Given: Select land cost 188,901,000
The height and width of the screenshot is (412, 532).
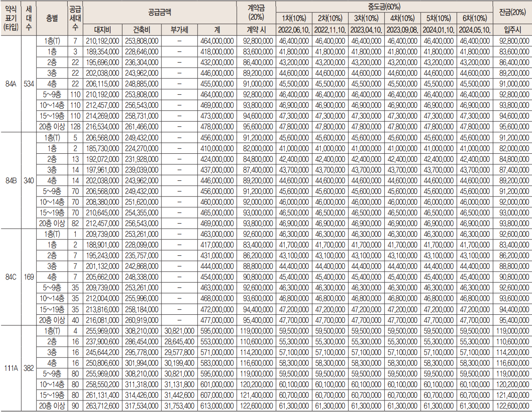Looking at the screenshot, I should click(102, 245).
